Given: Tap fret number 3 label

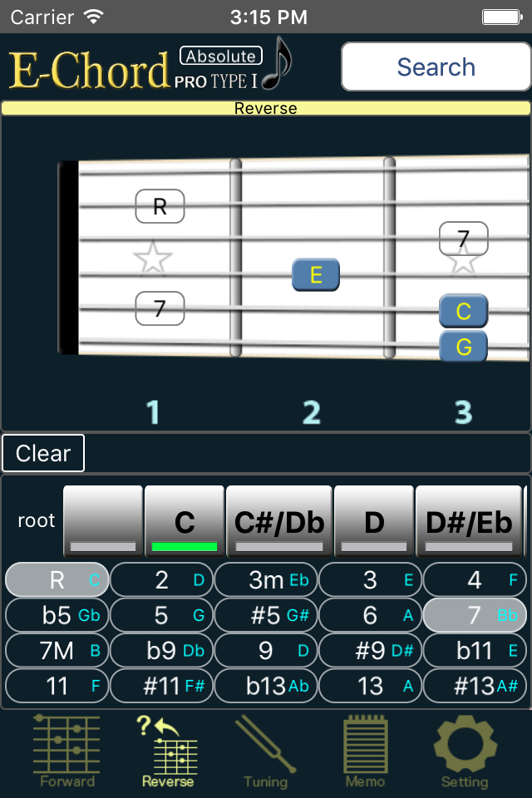Looking at the screenshot, I should (x=463, y=411).
